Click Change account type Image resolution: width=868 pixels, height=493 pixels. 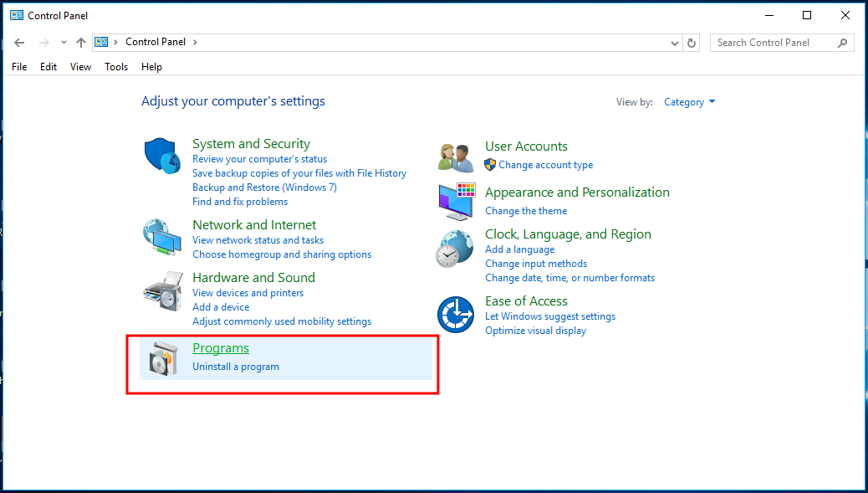[544, 164]
